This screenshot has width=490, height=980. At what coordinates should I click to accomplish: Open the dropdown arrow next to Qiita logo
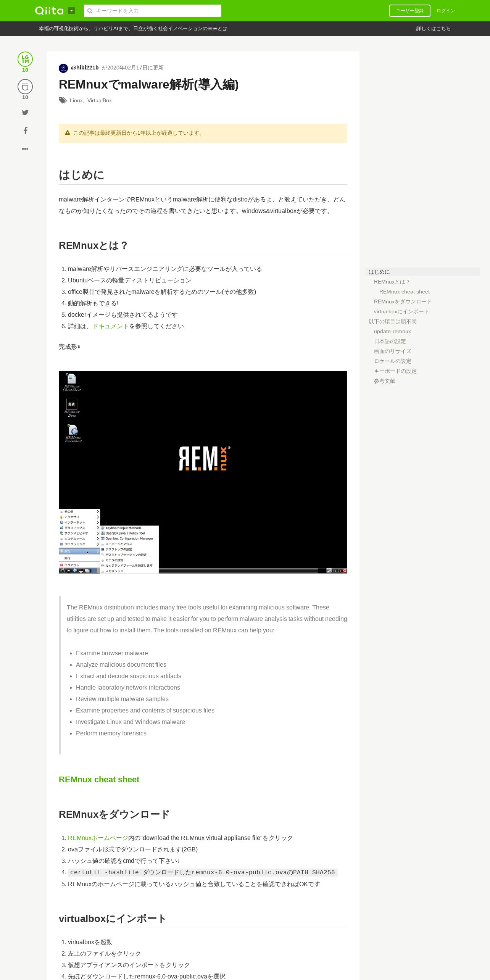[71, 11]
